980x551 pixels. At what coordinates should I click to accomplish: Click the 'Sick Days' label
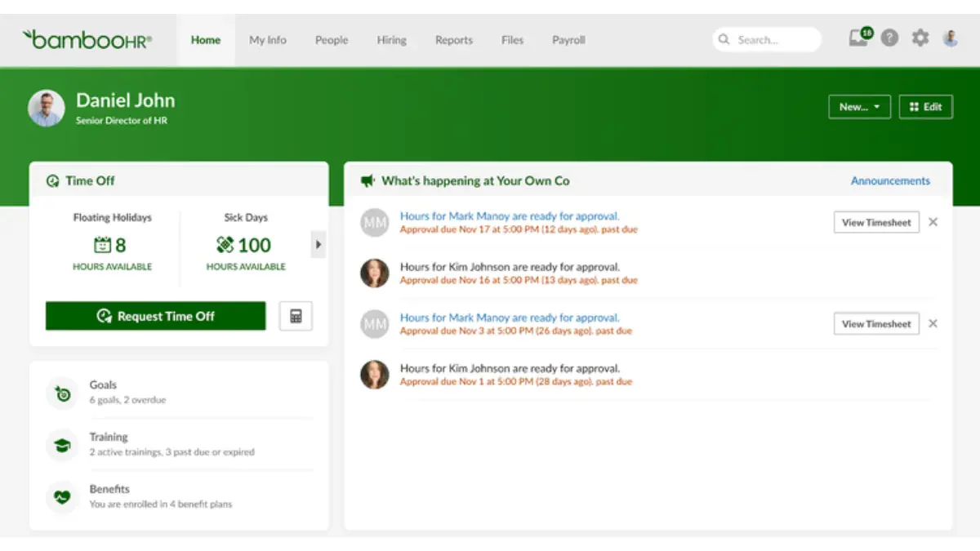[x=246, y=217]
